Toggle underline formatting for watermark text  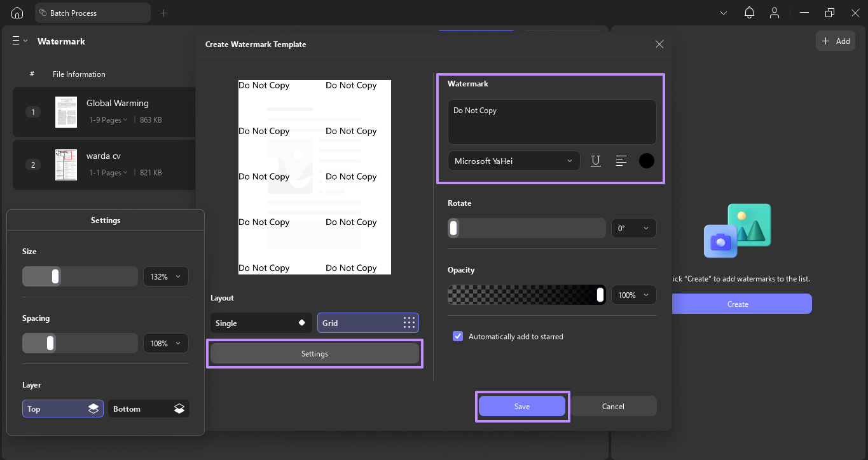[x=596, y=161]
